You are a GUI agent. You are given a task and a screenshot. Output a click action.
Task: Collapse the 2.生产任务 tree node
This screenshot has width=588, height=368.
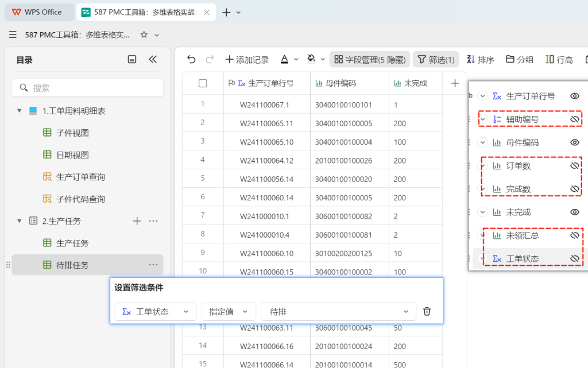click(20, 221)
